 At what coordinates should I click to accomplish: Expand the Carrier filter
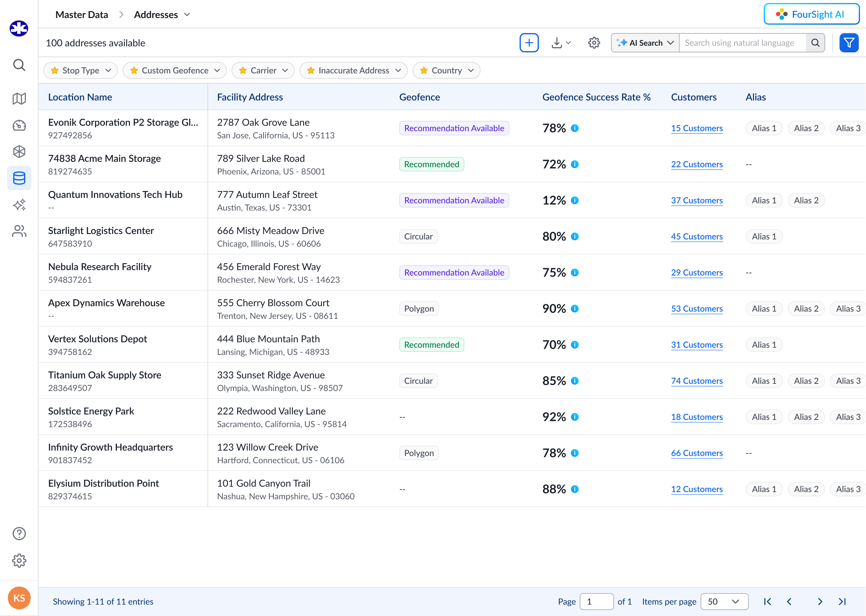pos(263,71)
